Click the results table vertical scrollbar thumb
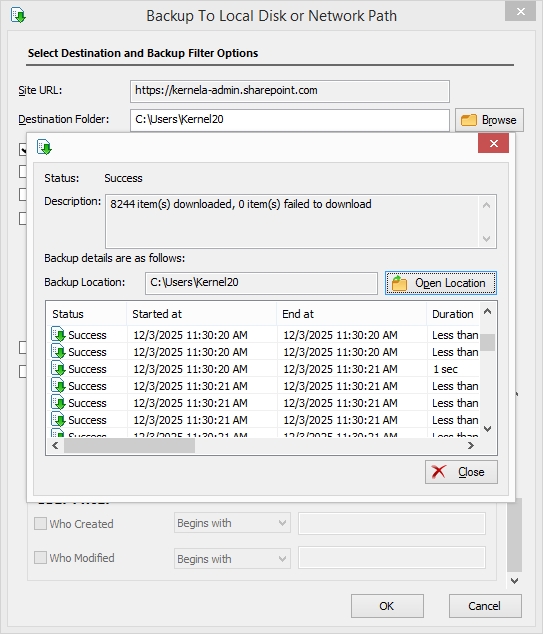This screenshot has height=634, width=543. point(488,342)
